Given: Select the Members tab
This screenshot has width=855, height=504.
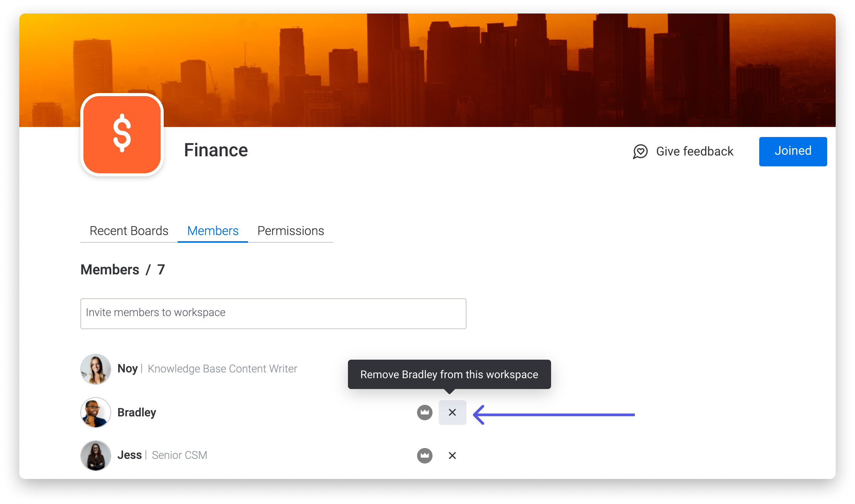Looking at the screenshot, I should coord(212,230).
